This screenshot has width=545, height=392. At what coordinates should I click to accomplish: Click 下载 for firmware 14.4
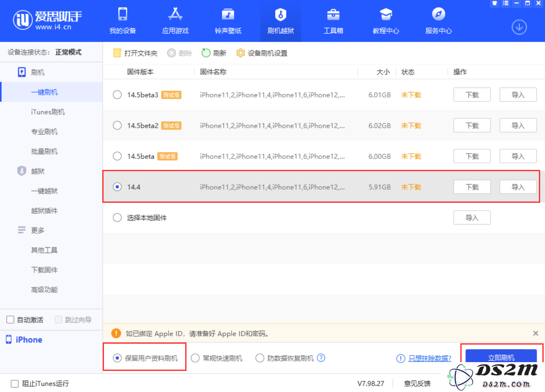[472, 187]
